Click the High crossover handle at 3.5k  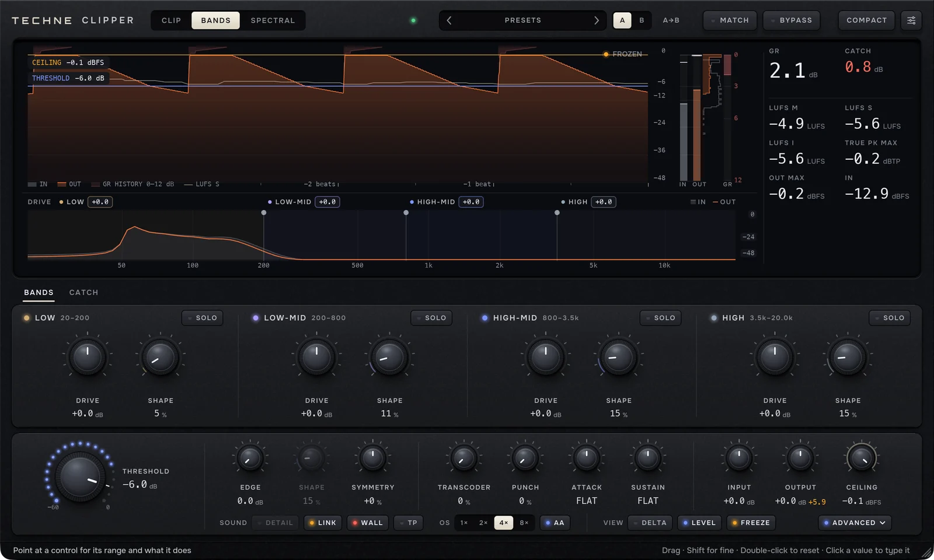[x=557, y=213]
